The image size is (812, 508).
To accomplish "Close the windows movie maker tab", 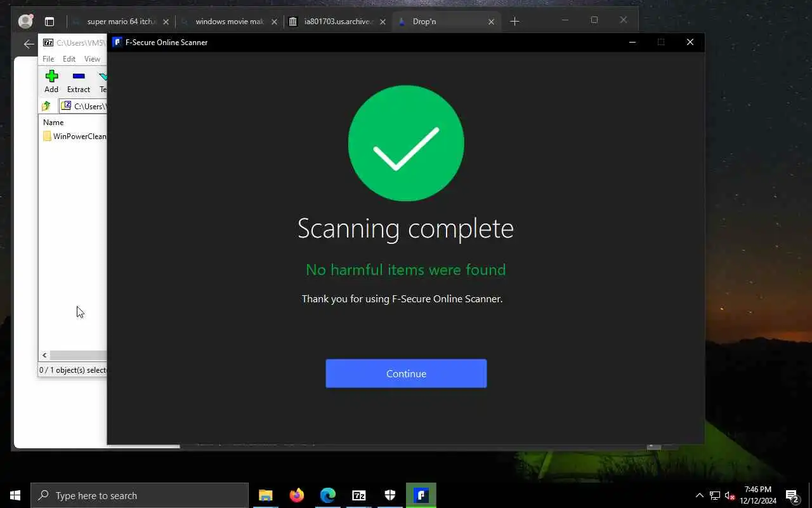I will pos(275,22).
